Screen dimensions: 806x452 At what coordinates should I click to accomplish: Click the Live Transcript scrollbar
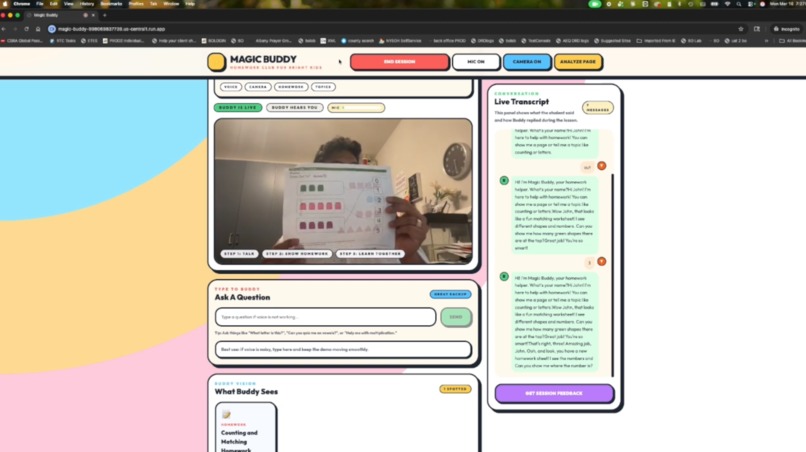click(612, 275)
